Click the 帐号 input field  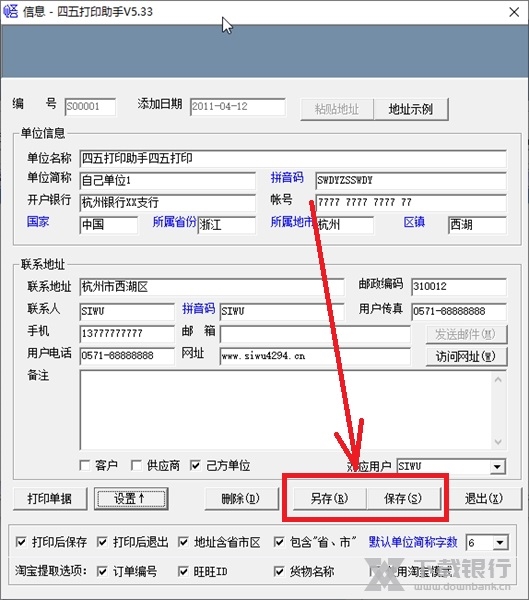tap(411, 203)
